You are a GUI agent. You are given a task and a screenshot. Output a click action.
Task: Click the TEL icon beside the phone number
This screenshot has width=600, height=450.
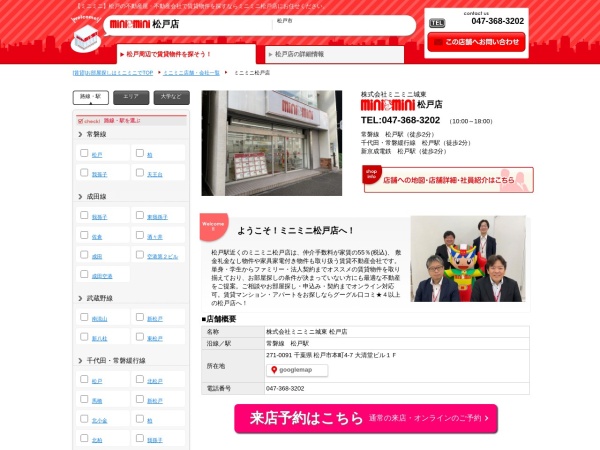click(x=437, y=23)
